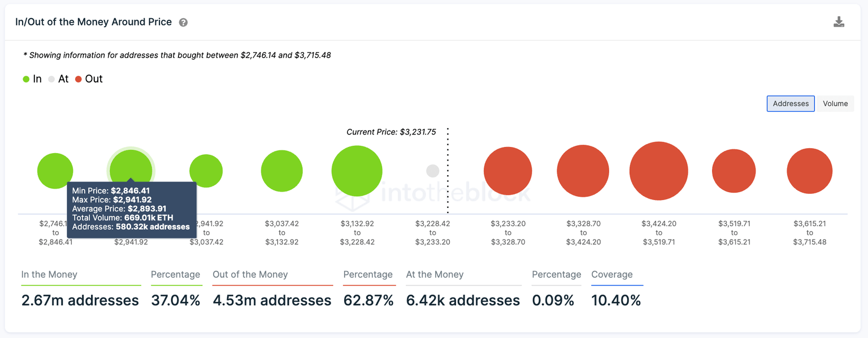Toggle the red Out legend item
The image size is (868, 338).
(x=89, y=79)
